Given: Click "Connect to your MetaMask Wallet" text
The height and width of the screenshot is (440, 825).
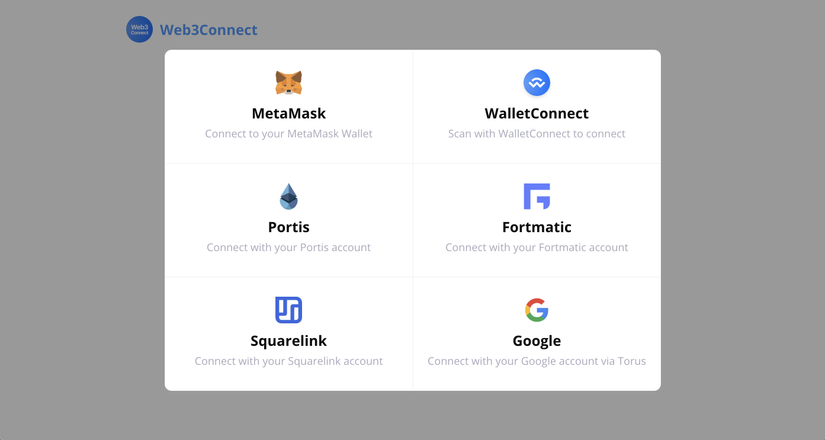Looking at the screenshot, I should [289, 134].
